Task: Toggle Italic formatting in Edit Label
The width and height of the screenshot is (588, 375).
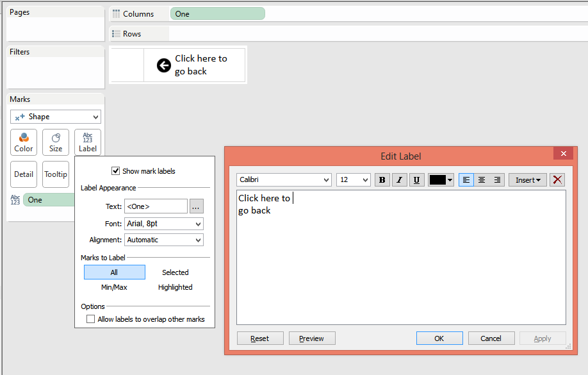Action: tap(400, 179)
